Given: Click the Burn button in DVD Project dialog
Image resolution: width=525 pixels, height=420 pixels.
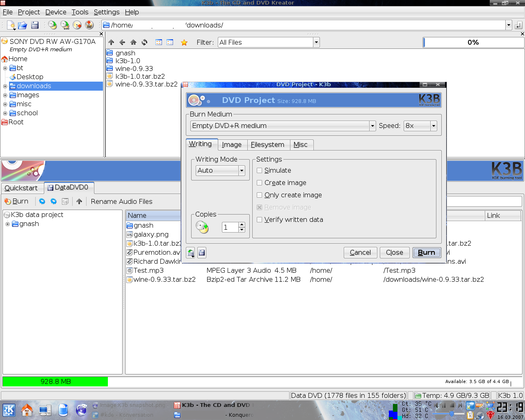Looking at the screenshot, I should click(x=427, y=253).
